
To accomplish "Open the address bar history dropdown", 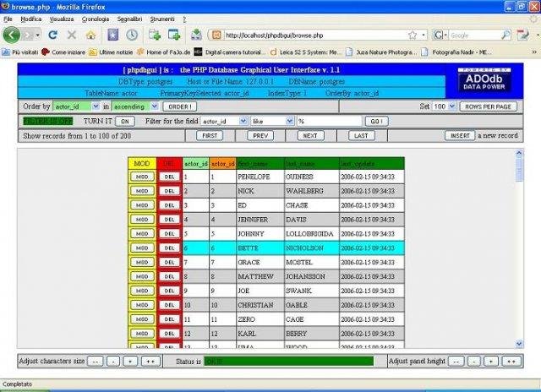I will coord(424,35).
